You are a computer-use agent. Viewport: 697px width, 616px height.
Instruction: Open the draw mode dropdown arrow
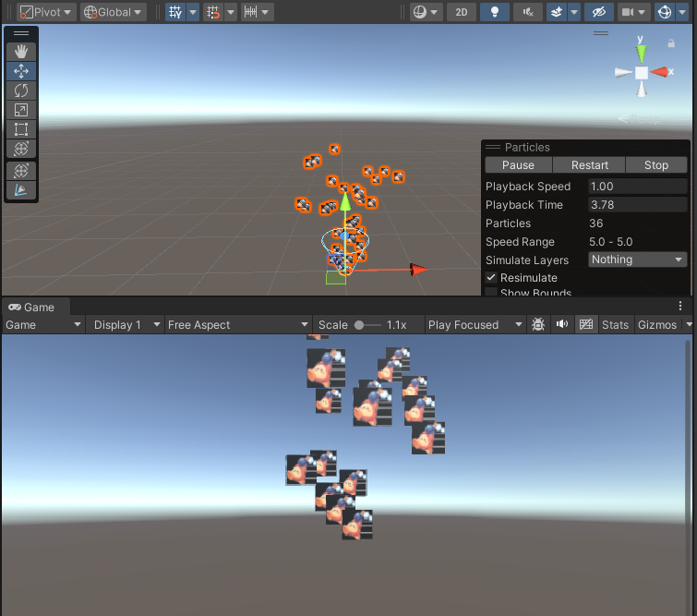point(434,12)
